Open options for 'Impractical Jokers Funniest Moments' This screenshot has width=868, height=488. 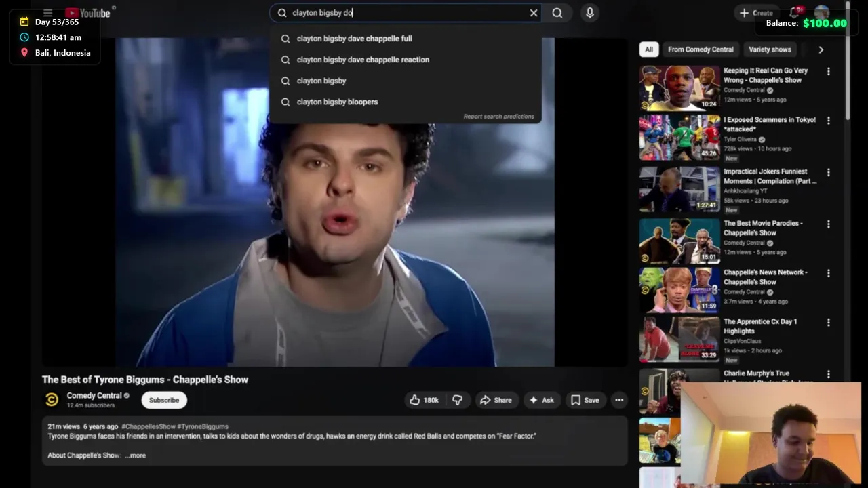coord(828,172)
